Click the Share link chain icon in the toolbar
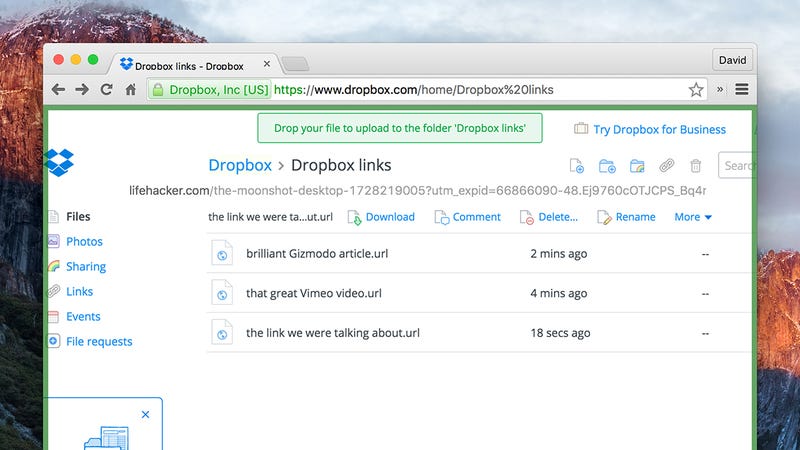 pyautogui.click(x=666, y=165)
